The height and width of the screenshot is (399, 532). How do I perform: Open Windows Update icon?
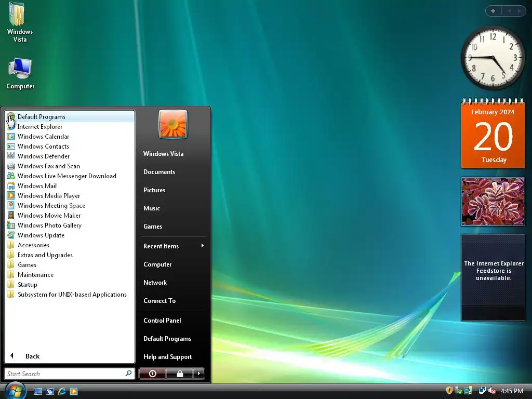pos(11,235)
